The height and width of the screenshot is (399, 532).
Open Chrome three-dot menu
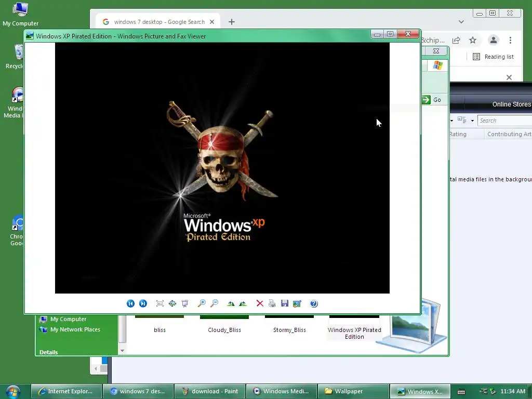tap(510, 41)
